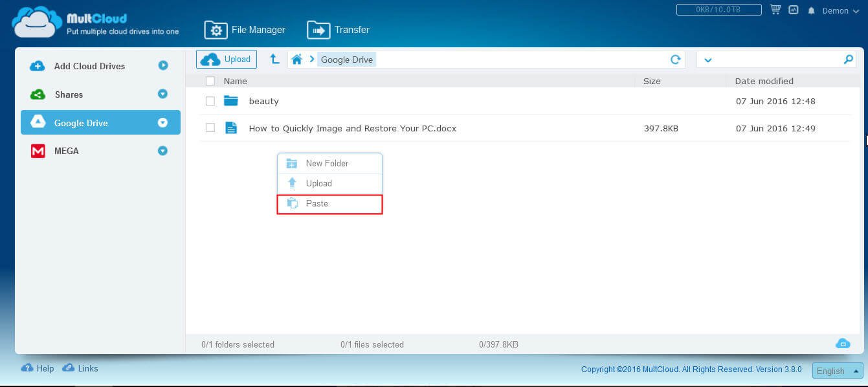Open the English language dropdown
Screen dimensions: 868x387
tap(838, 371)
